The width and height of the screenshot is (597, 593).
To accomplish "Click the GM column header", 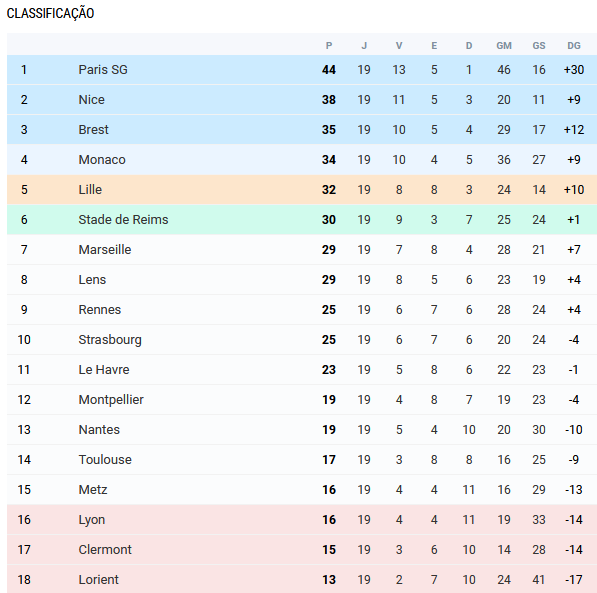I will pos(504,46).
